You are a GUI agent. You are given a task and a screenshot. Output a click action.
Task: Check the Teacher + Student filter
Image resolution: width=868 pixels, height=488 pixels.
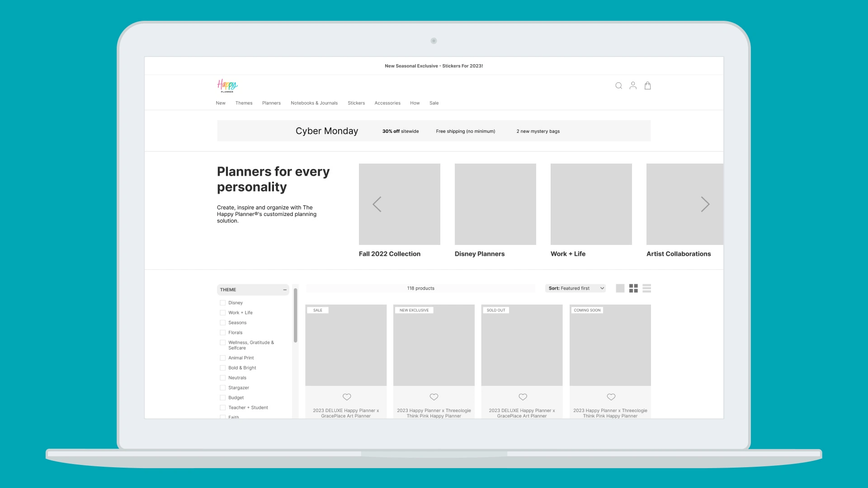point(222,408)
